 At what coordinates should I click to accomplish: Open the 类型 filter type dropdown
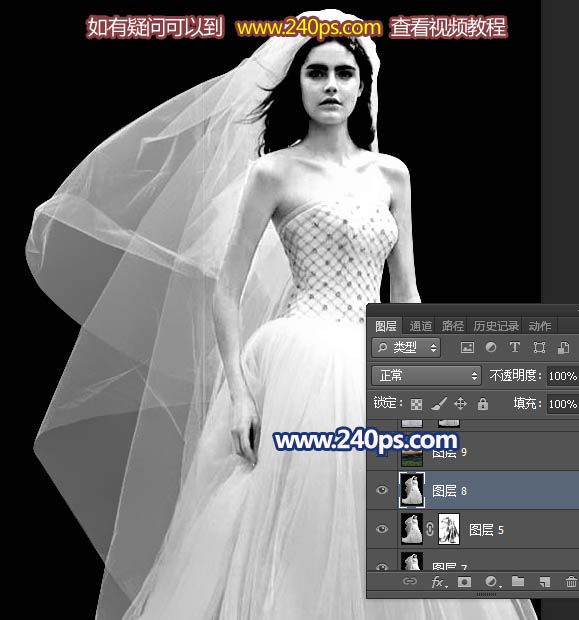click(406, 348)
